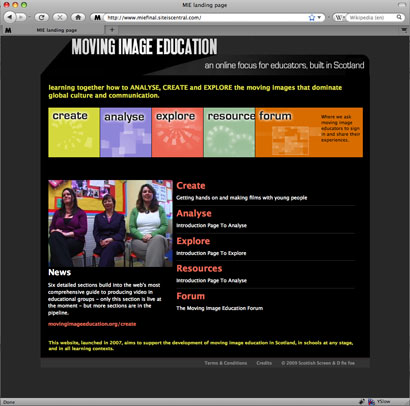Click 'Getting hands on and making films' text
This screenshot has width=410, height=406.
[x=242, y=198]
